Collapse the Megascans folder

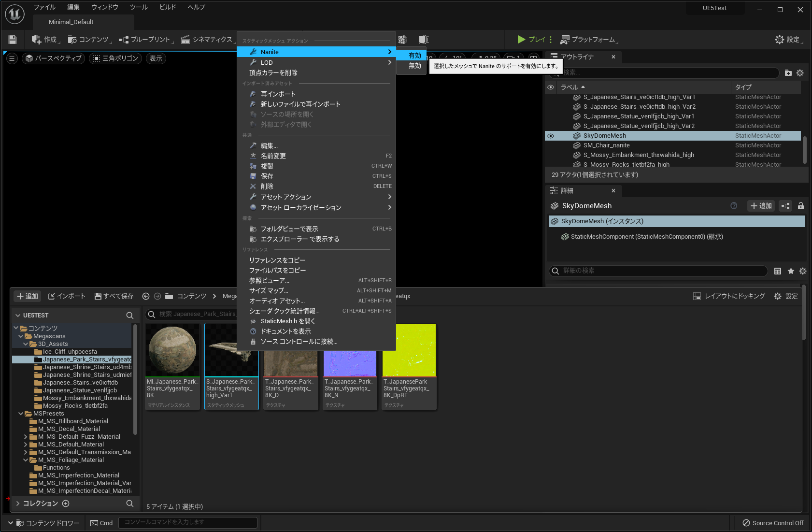[x=21, y=336]
